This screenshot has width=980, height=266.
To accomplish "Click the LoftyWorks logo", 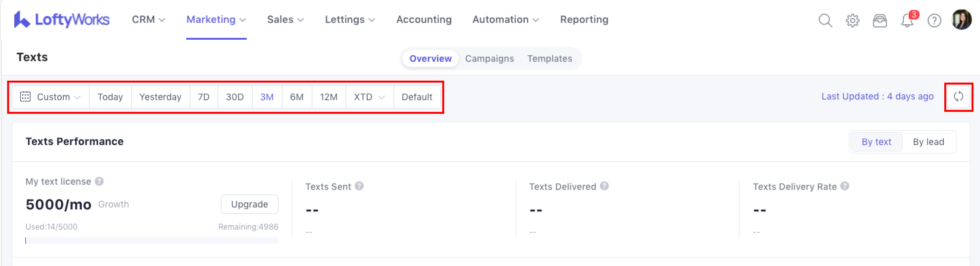I will (62, 20).
